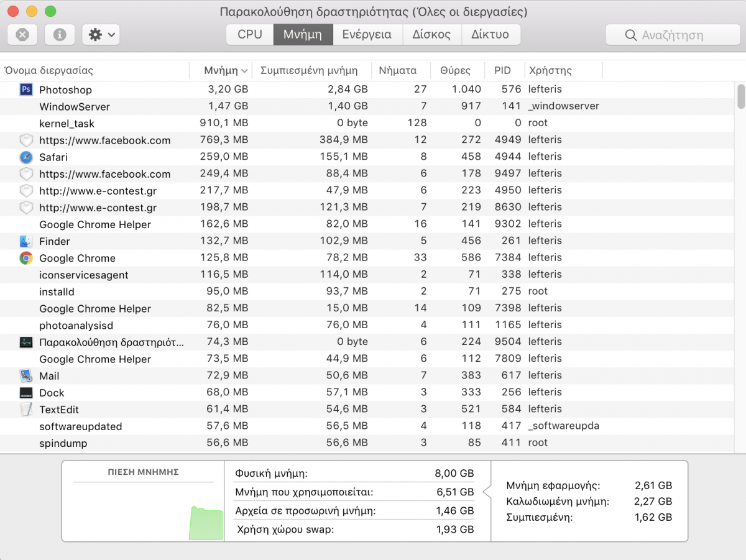
Task: Click the Safari compass icon
Action: pyautogui.click(x=26, y=157)
